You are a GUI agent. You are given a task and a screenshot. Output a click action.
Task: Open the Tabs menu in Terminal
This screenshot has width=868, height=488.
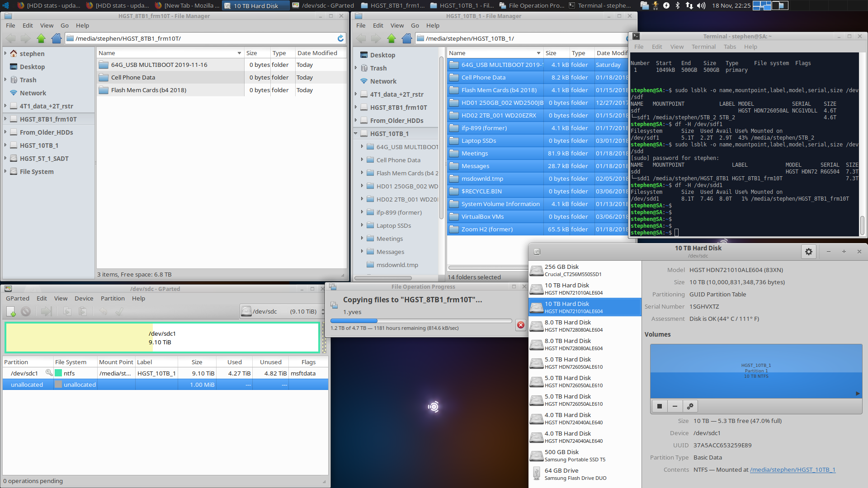coord(730,47)
